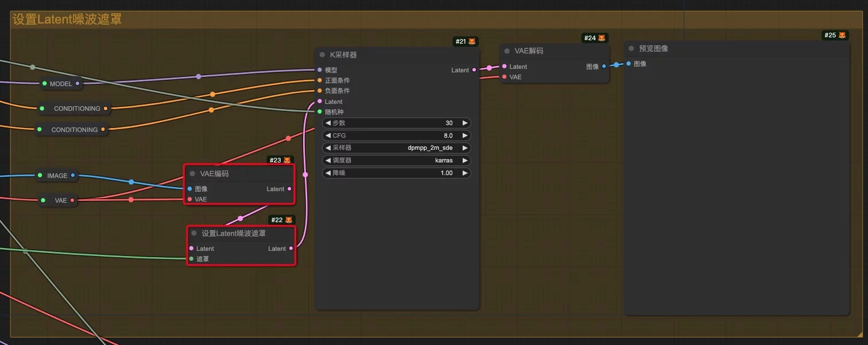The height and width of the screenshot is (345, 868).
Task: Click the fox badge icon beside #25
Action: pyautogui.click(x=842, y=35)
